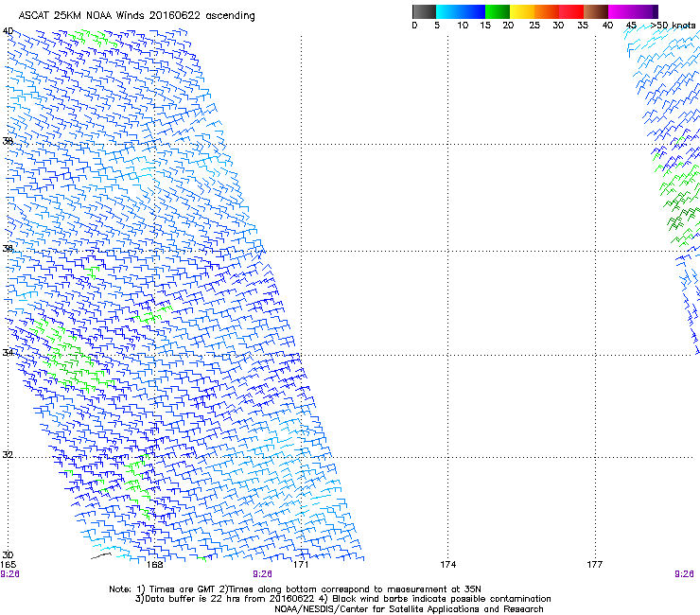Click the '35' label under the color legend
The height and width of the screenshot is (615, 700).
[583, 26]
